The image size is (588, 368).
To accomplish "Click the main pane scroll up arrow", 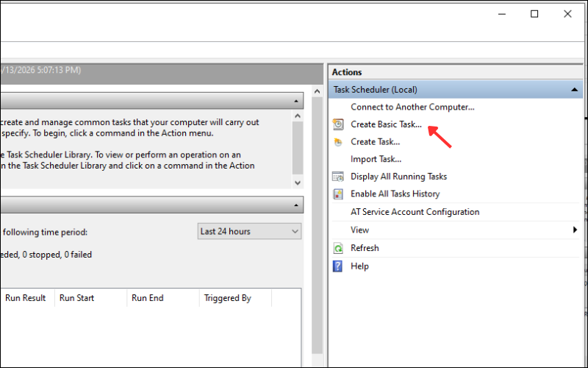I will [317, 91].
